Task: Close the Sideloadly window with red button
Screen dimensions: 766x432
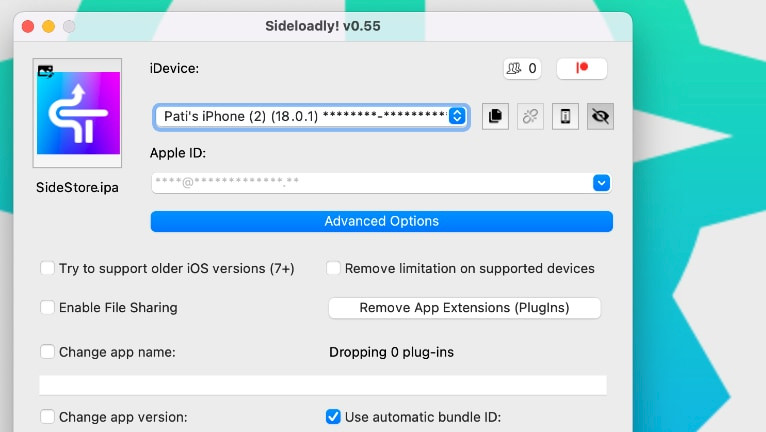Action: [28, 26]
